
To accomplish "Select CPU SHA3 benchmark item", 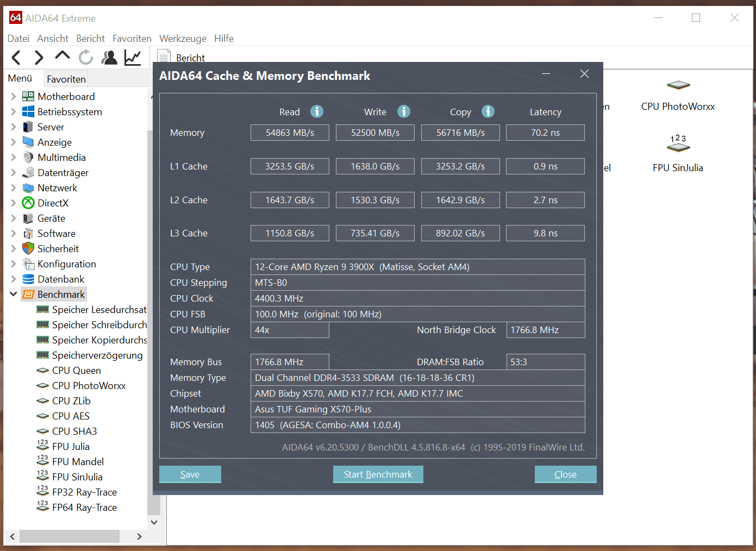I will 67,431.
